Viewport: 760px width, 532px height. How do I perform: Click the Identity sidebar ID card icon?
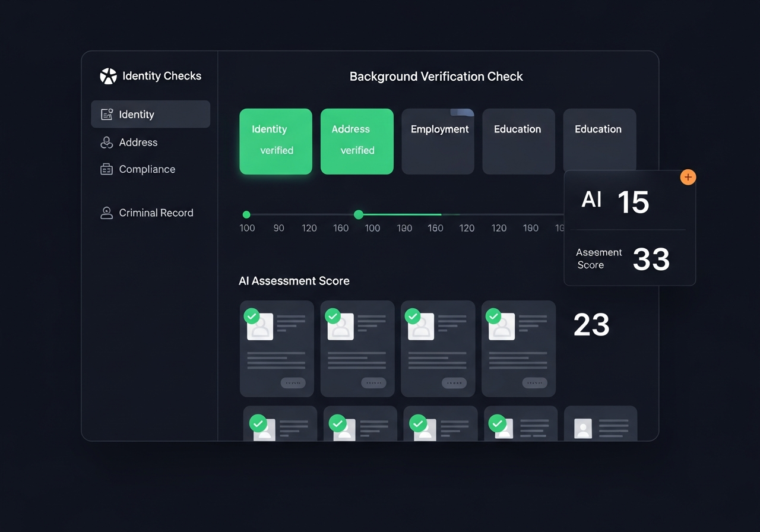(107, 115)
